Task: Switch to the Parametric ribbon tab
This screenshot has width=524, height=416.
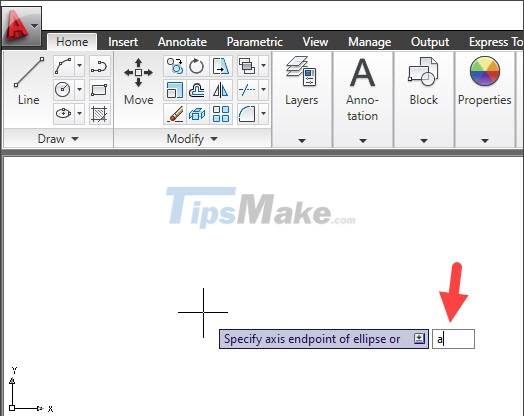Action: tap(255, 42)
